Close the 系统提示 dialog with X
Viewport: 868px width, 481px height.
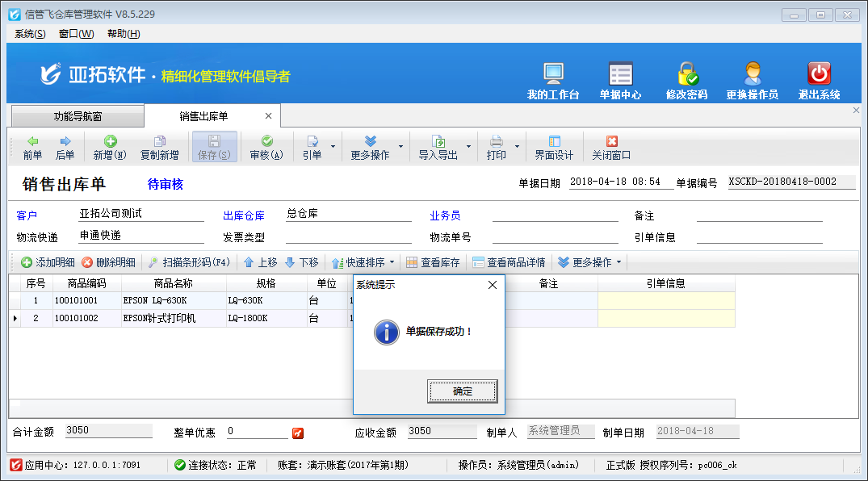(x=493, y=285)
